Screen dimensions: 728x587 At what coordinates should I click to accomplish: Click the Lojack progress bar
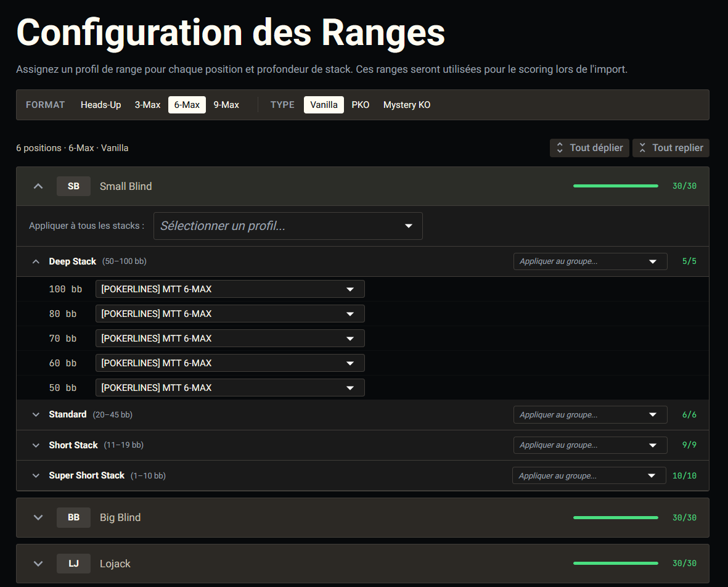click(616, 563)
